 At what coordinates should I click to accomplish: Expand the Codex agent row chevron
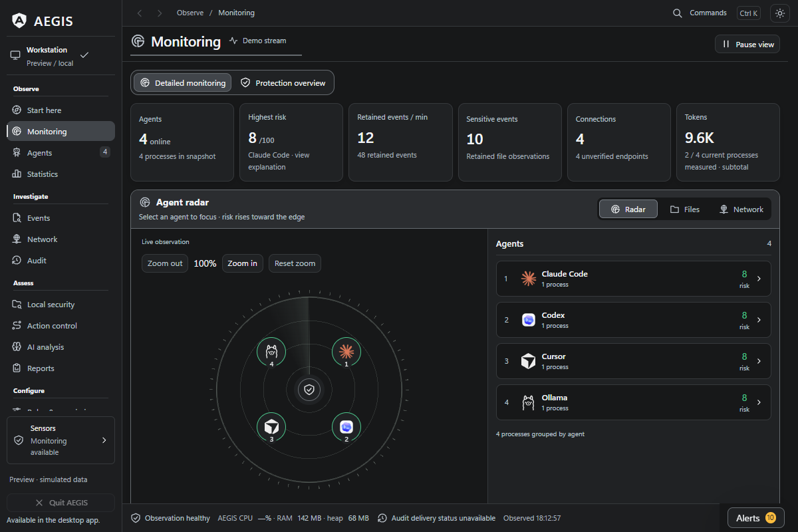(759, 320)
